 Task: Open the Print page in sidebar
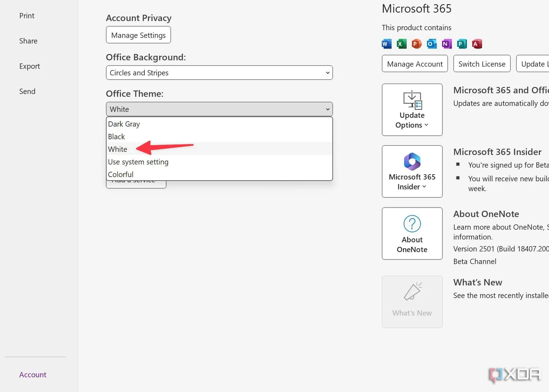[x=27, y=16]
